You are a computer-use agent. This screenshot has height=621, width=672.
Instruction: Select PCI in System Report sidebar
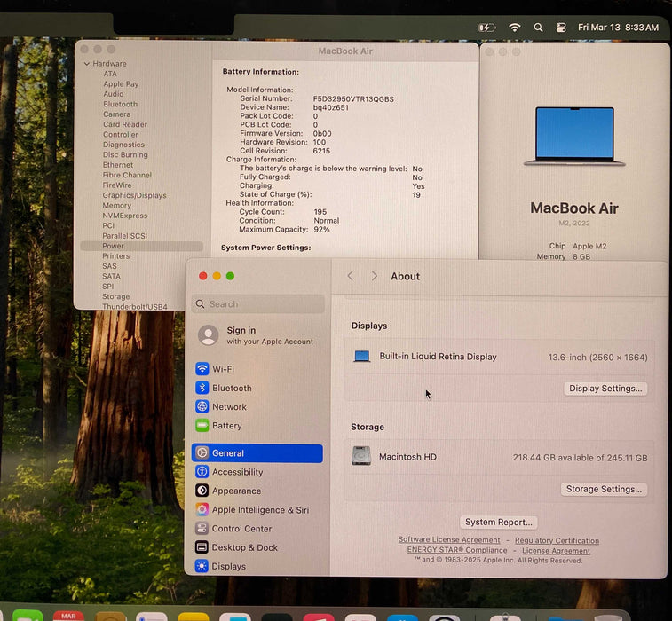(108, 225)
